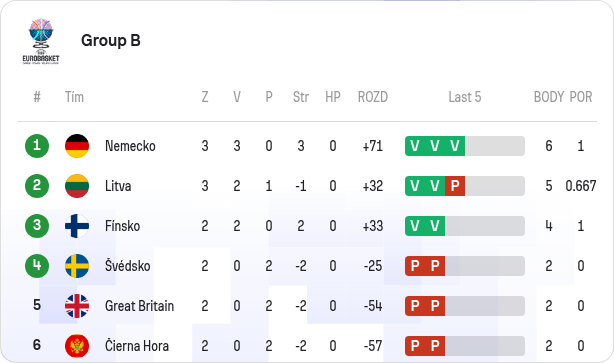Select the first V result for Nemecko
Image resolution: width=614 pixels, height=363 pixels.
pyautogui.click(x=415, y=146)
